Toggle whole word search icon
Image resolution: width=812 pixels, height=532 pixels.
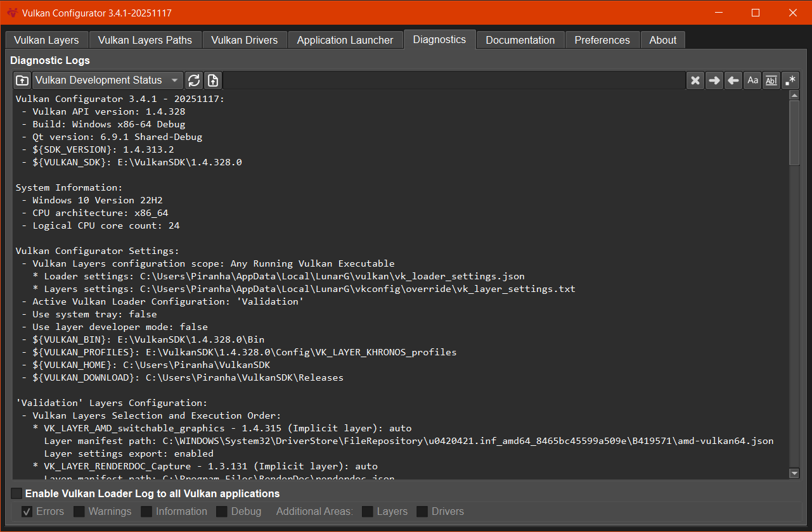pyautogui.click(x=771, y=80)
